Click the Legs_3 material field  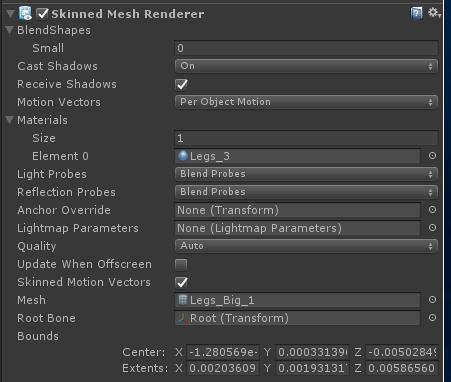297,156
